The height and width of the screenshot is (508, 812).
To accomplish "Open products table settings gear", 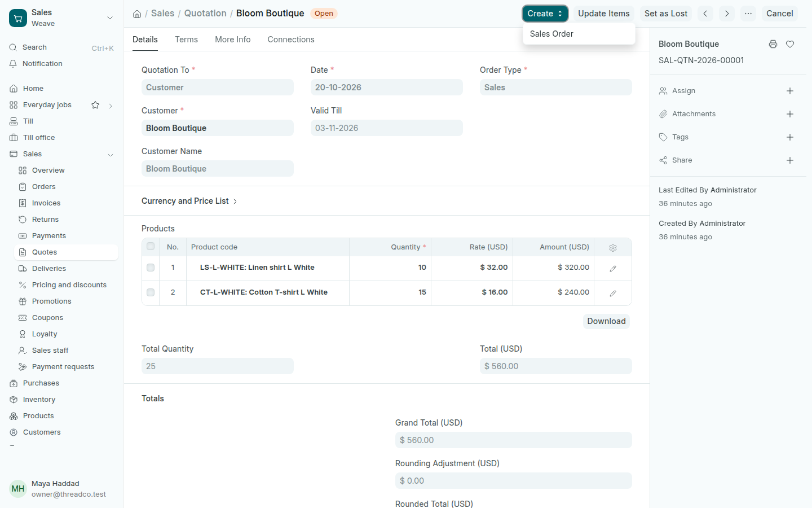I will click(x=613, y=247).
